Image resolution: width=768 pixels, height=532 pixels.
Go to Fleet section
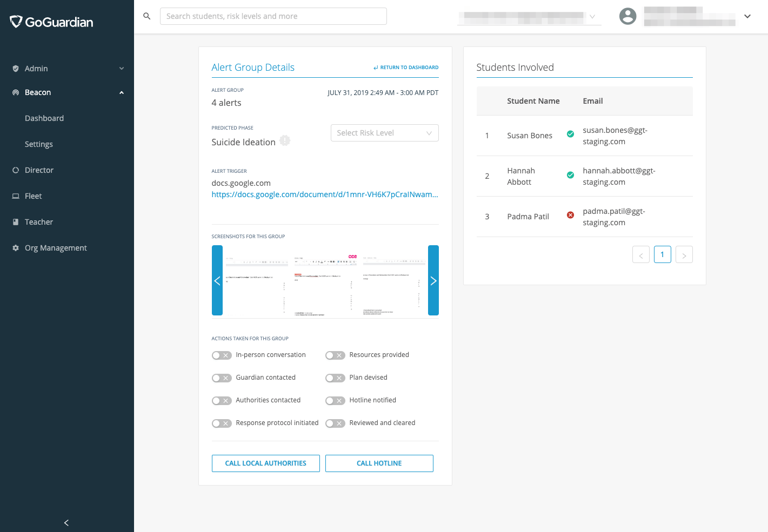click(33, 196)
